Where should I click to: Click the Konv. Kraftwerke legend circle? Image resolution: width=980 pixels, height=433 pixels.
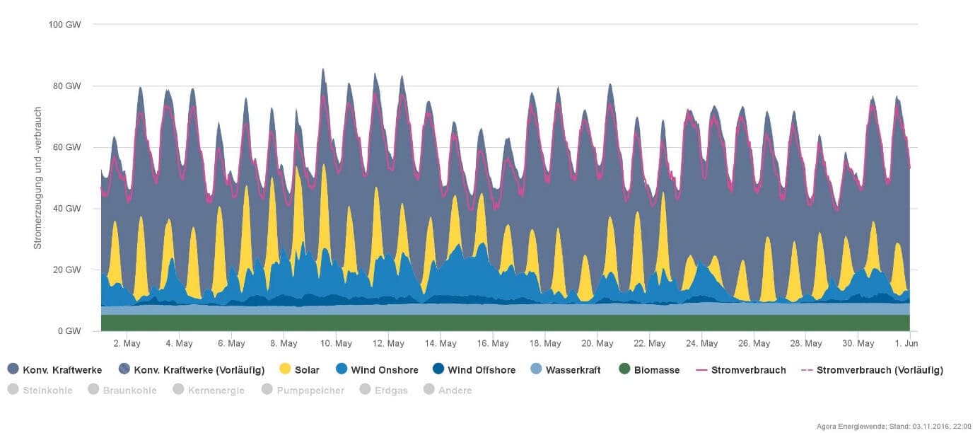click(x=13, y=369)
